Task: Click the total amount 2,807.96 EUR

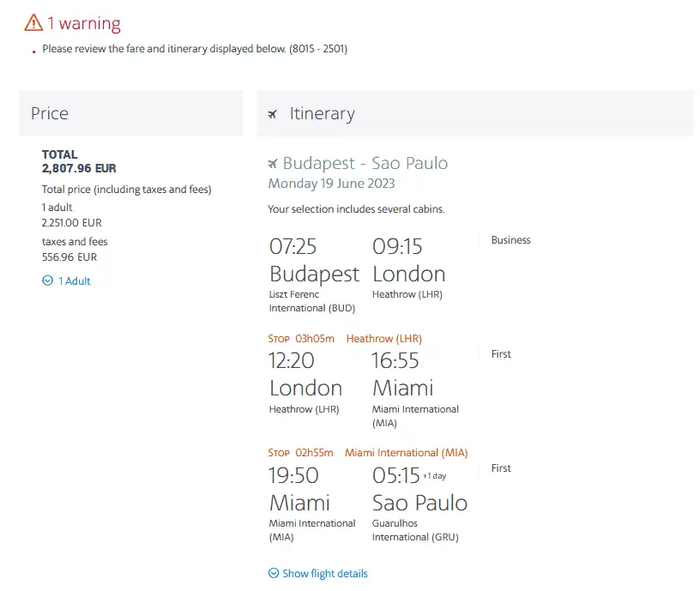Action: point(79,169)
